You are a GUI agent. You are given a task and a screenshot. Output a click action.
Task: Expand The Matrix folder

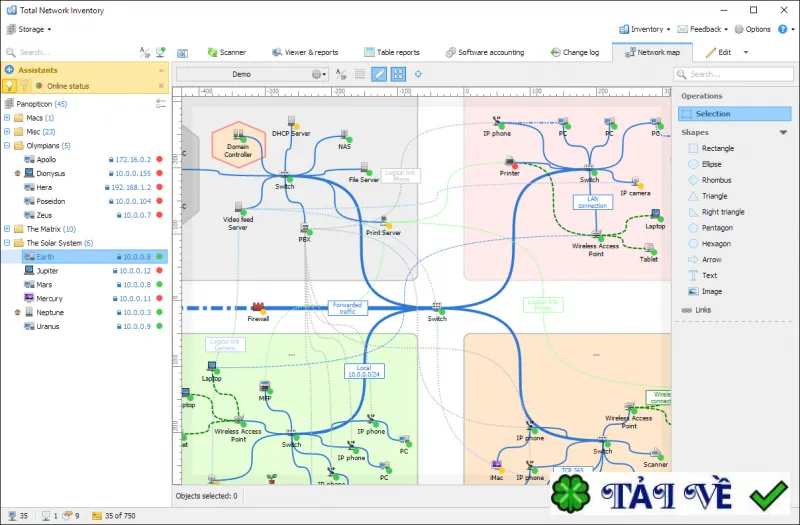(7, 229)
